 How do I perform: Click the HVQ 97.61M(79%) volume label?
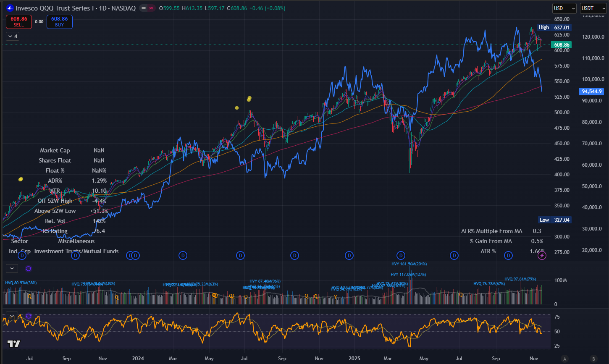(520, 279)
